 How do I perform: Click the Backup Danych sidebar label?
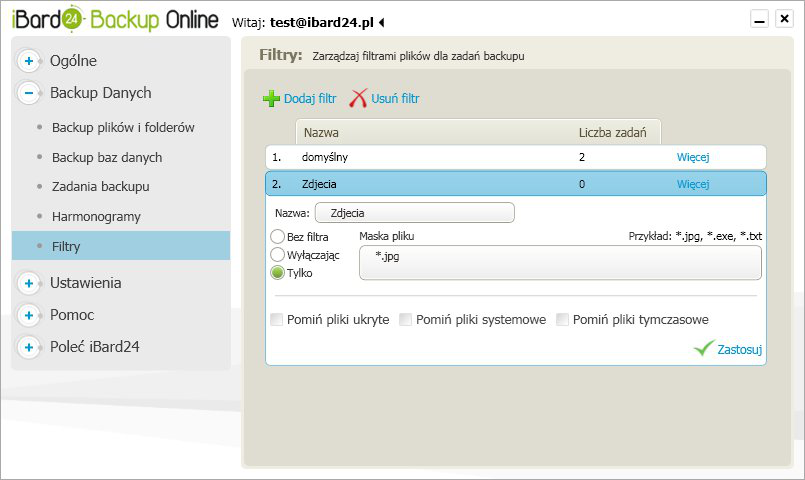pos(101,92)
